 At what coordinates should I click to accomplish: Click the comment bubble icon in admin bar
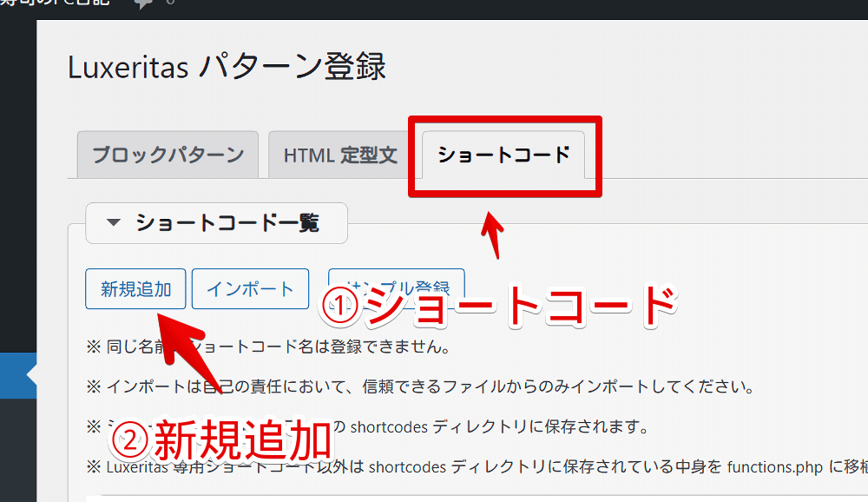coord(143,3)
